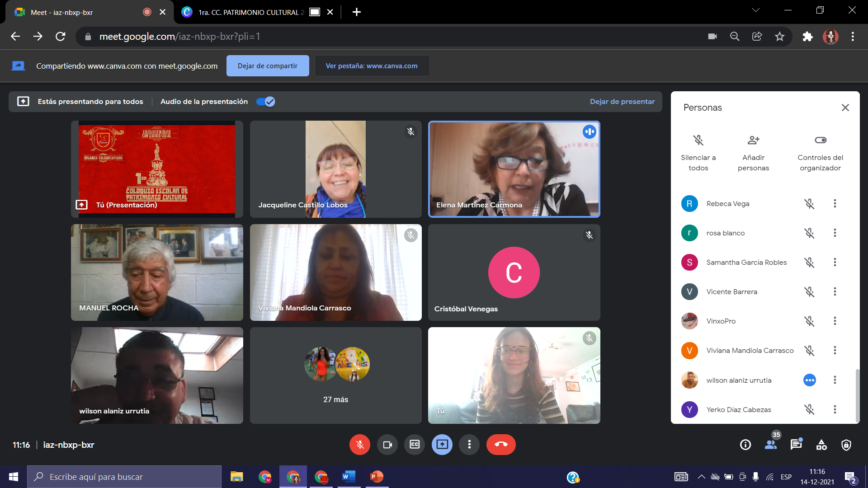Screen dimensions: 868x488
Task: Open the Activities shapes icon
Action: pyautogui.click(x=821, y=445)
